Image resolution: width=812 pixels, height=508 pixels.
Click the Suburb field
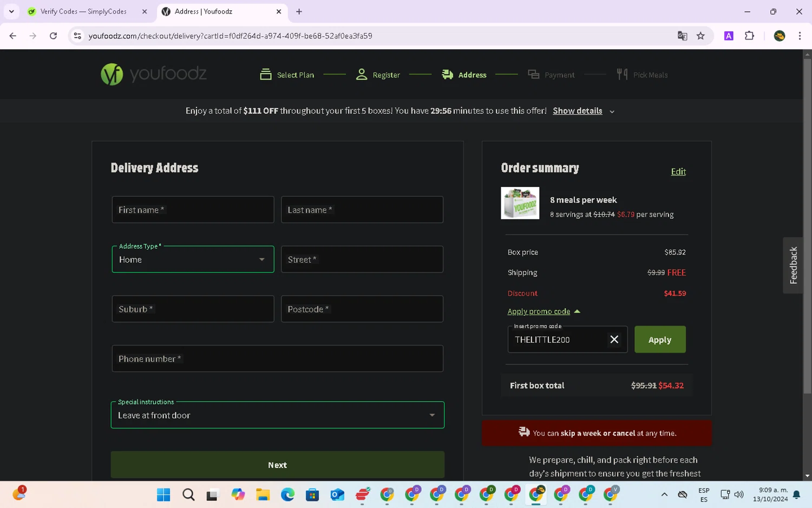coord(193,309)
